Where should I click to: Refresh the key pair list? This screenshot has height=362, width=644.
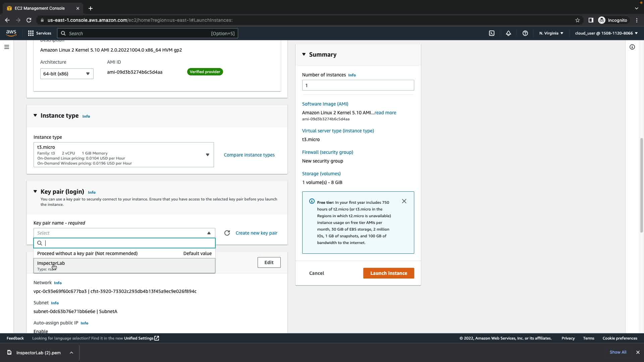tap(227, 233)
